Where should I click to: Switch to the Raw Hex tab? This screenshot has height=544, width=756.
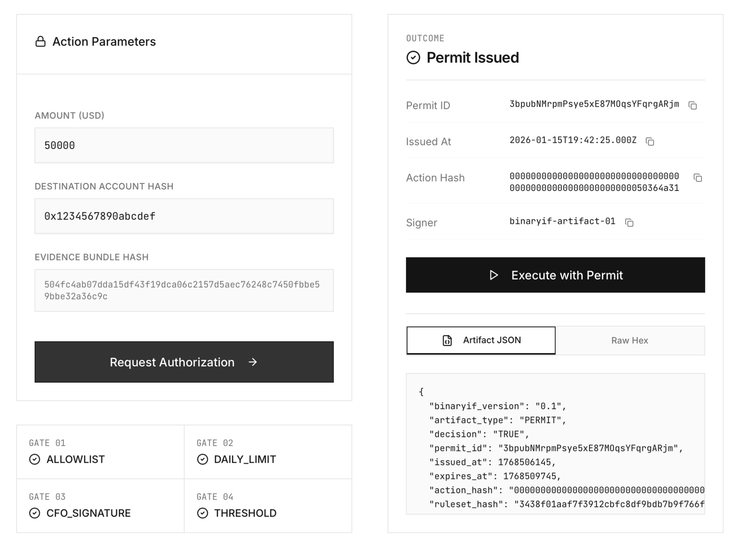coord(629,340)
